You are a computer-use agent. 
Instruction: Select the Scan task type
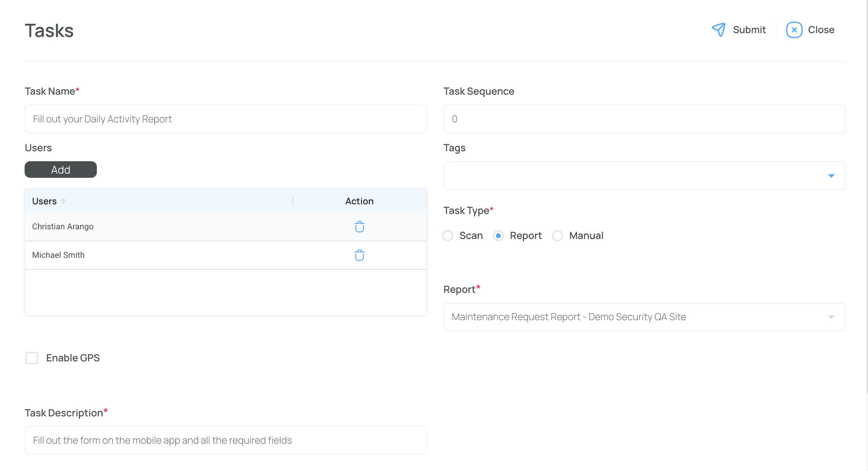[x=448, y=235]
